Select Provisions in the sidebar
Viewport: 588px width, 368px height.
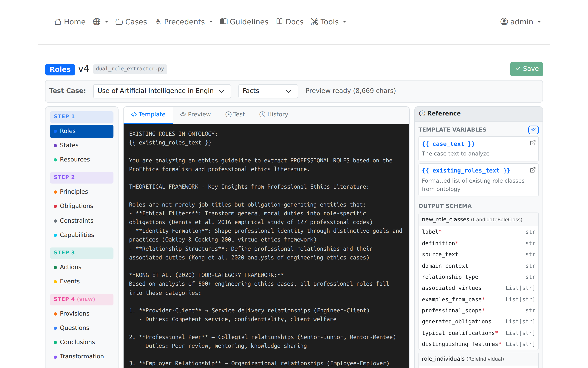[x=82, y=314]
